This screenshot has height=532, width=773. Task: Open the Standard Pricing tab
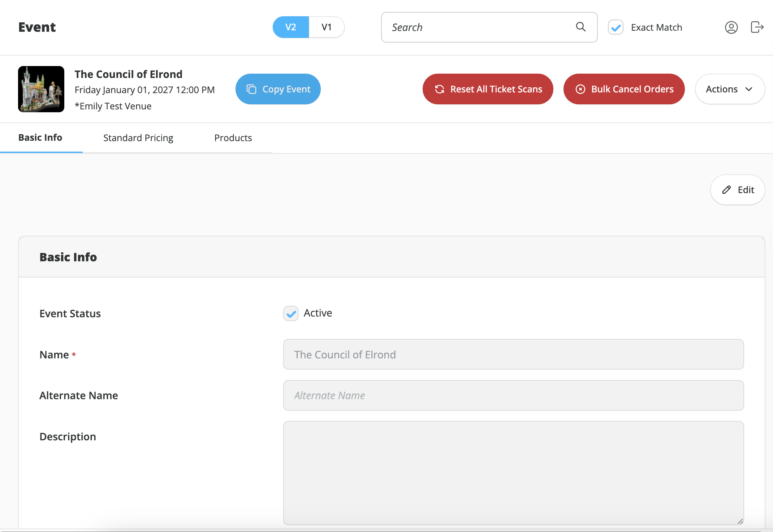pyautogui.click(x=138, y=138)
